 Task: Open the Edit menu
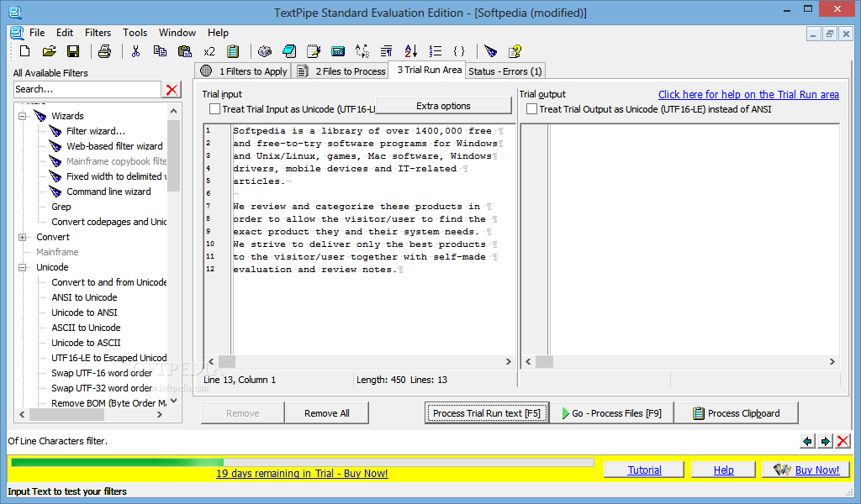[64, 33]
